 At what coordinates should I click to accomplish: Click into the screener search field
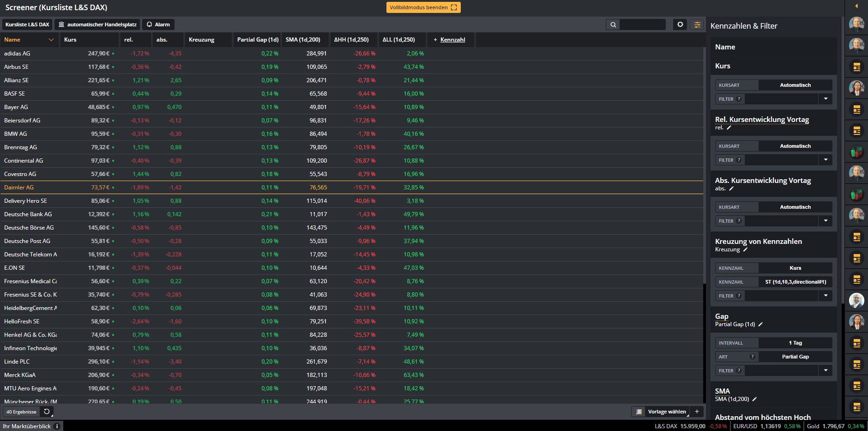tap(642, 24)
